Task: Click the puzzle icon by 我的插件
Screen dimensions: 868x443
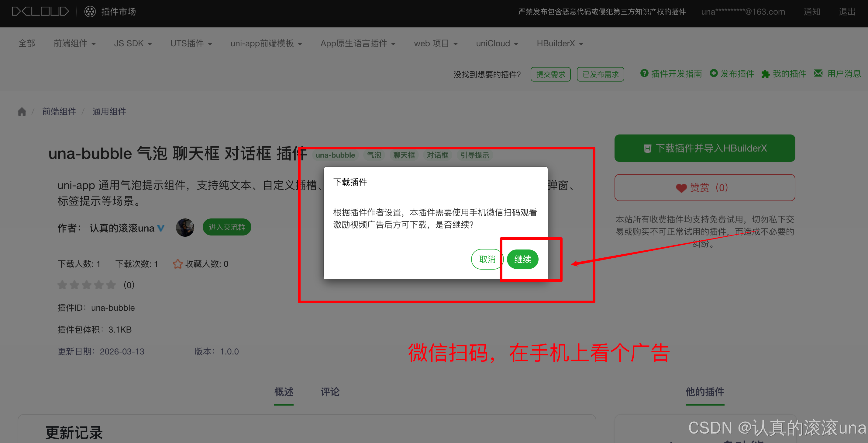Action: pyautogui.click(x=765, y=74)
